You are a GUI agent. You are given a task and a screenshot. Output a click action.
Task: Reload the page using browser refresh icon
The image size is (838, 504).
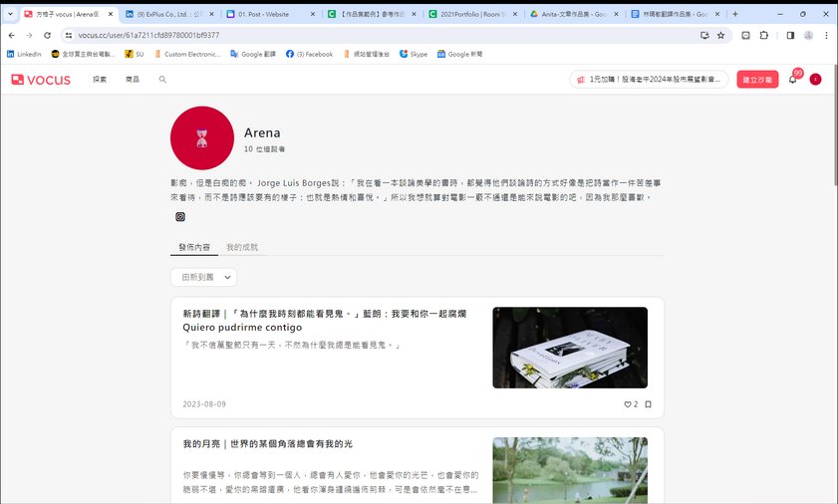click(x=47, y=35)
